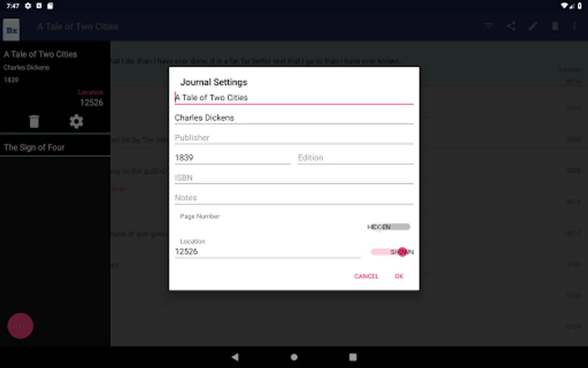This screenshot has width=588, height=368.
Task: Focus the title field A Tale of Two Cities
Action: coord(294,98)
